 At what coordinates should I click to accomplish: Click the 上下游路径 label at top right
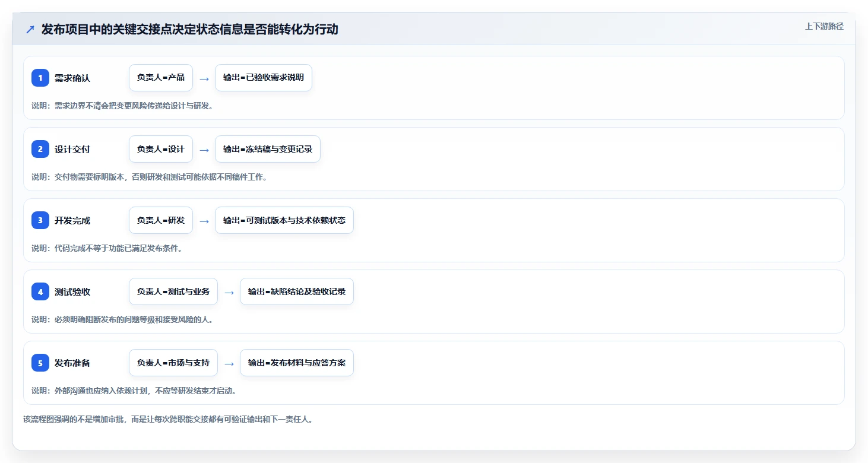[x=824, y=26]
